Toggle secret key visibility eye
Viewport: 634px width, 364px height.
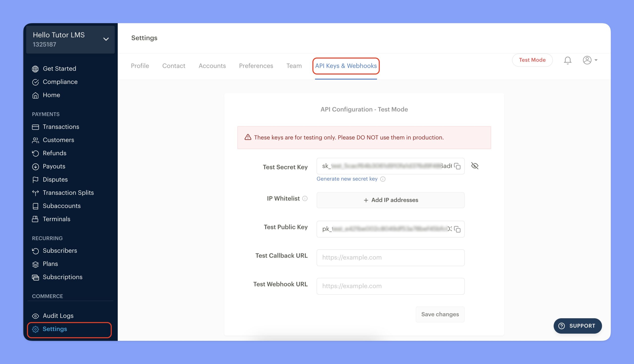click(475, 166)
